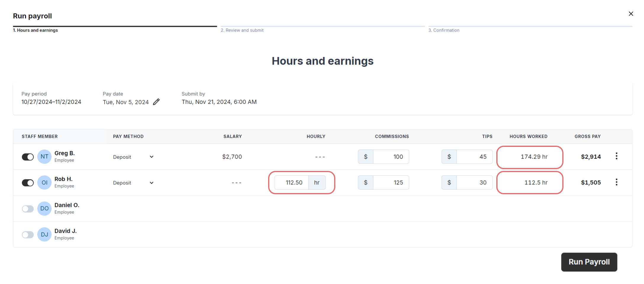This screenshot has width=644, height=284.
Task: Open Rob H. row options menu
Action: pyautogui.click(x=616, y=182)
